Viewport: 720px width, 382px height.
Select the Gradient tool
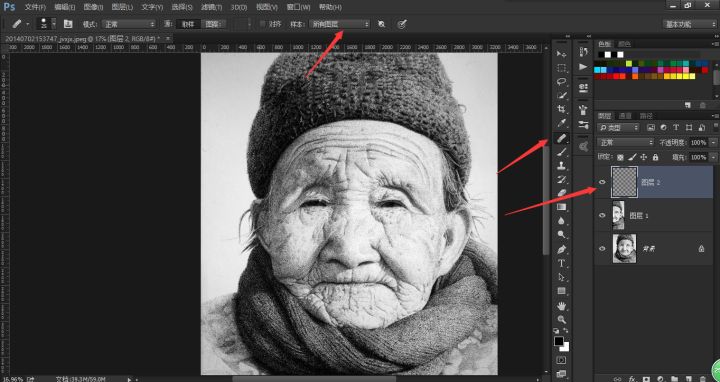coord(561,207)
